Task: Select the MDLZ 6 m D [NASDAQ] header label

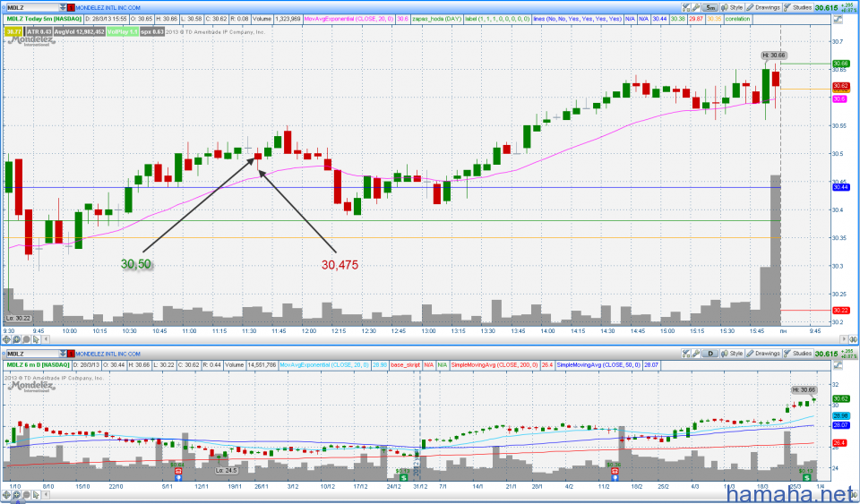Action: tap(39, 365)
